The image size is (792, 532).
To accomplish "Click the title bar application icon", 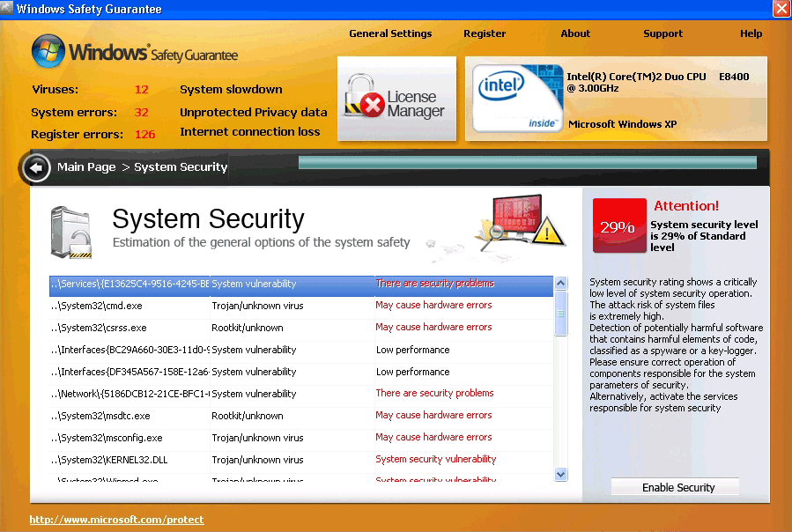I will 8,9.
